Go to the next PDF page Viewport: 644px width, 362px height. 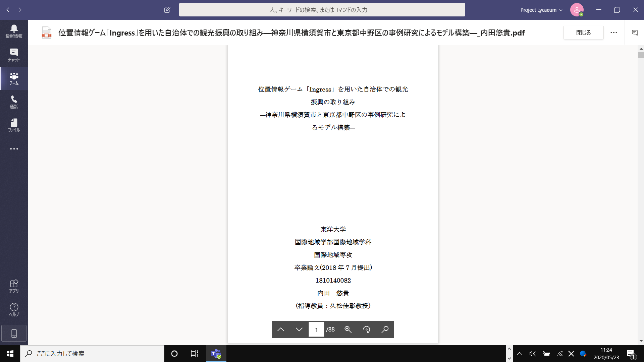299,329
